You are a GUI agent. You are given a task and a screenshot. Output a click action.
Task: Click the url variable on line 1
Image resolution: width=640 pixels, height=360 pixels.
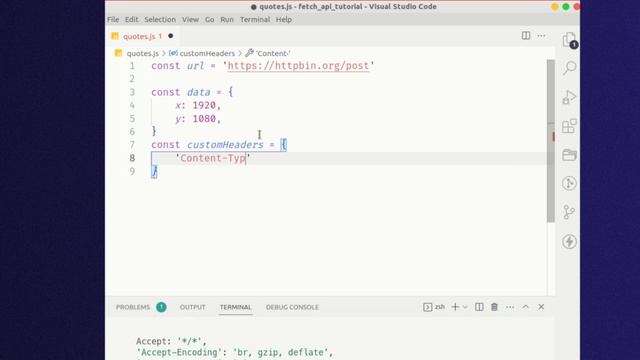click(195, 66)
